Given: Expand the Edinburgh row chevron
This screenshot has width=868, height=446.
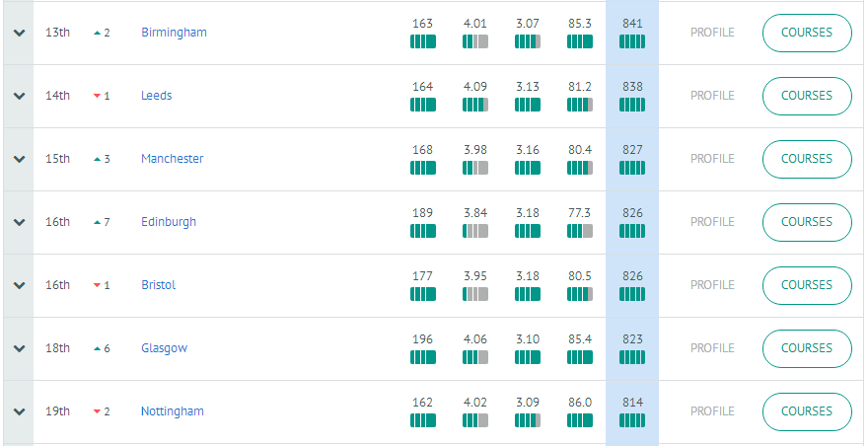Looking at the screenshot, I should [x=19, y=222].
